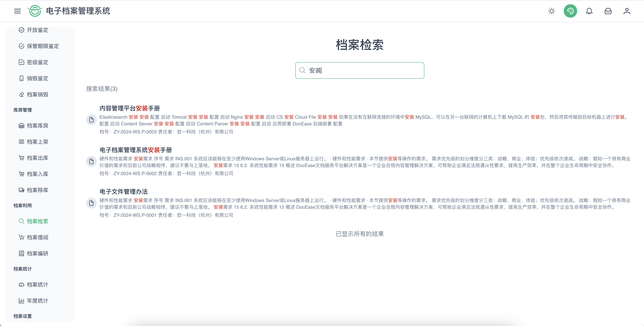Click file icon beside 内容管理平台安装手册

[x=91, y=120]
